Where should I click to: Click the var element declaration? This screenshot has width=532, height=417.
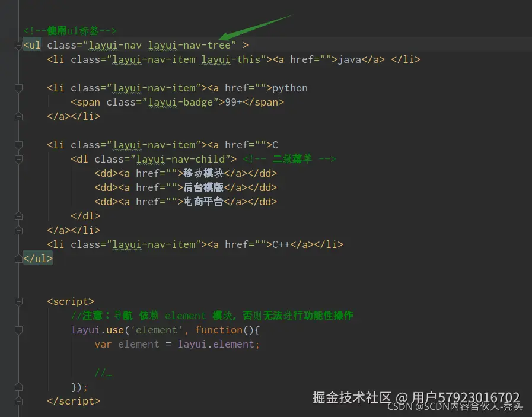tap(127, 345)
